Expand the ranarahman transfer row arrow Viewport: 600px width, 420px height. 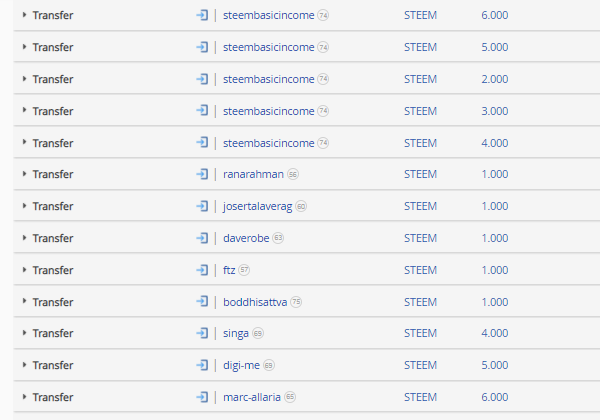tap(24, 174)
